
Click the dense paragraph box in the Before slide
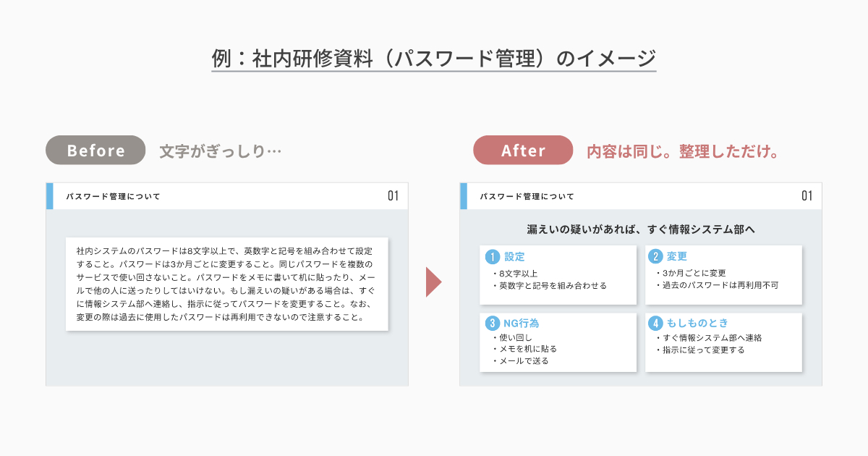pos(227,284)
